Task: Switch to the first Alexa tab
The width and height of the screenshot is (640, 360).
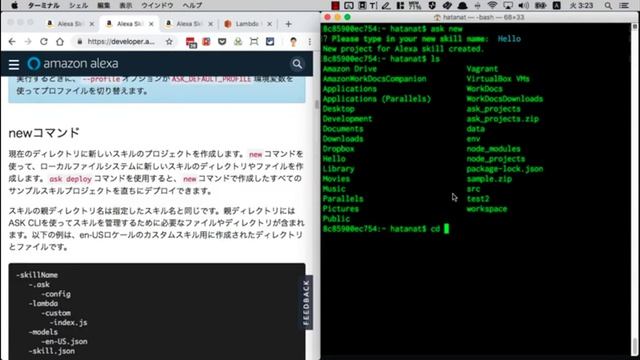Action: [x=69, y=24]
